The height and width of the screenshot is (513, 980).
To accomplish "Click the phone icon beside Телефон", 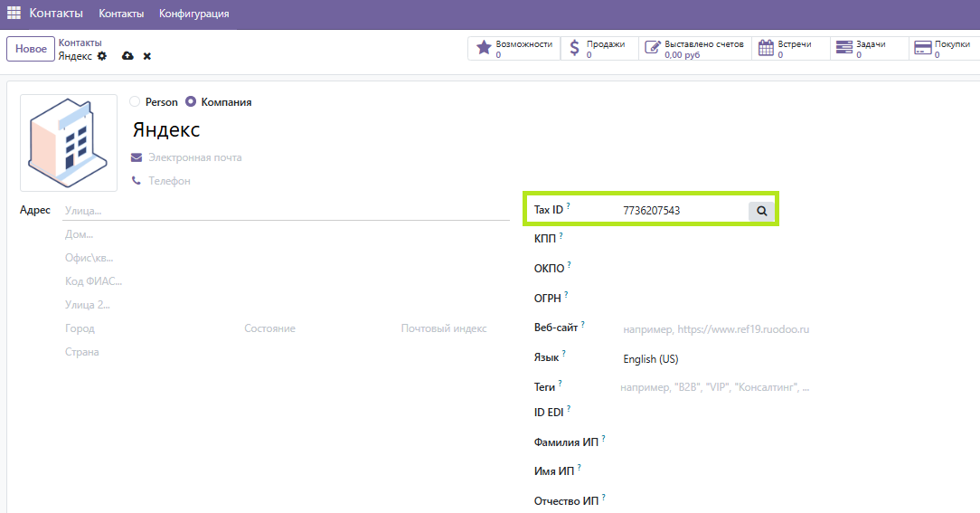I will [x=137, y=181].
